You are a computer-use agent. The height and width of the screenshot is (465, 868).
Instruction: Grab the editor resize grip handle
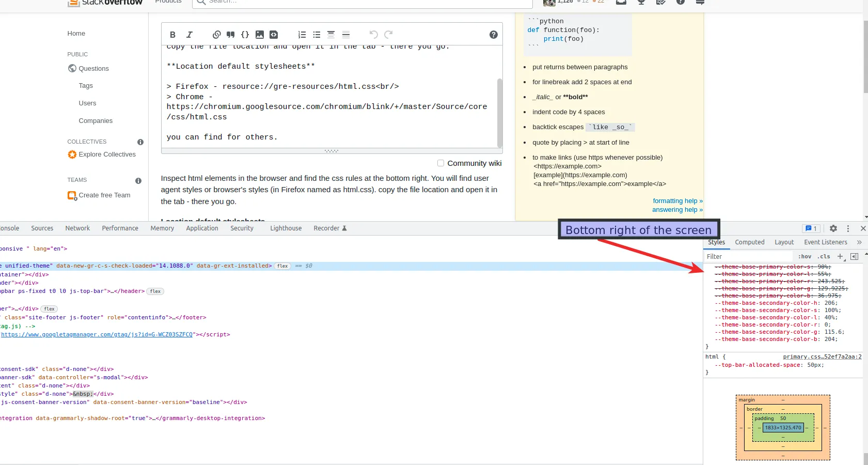coord(332,151)
